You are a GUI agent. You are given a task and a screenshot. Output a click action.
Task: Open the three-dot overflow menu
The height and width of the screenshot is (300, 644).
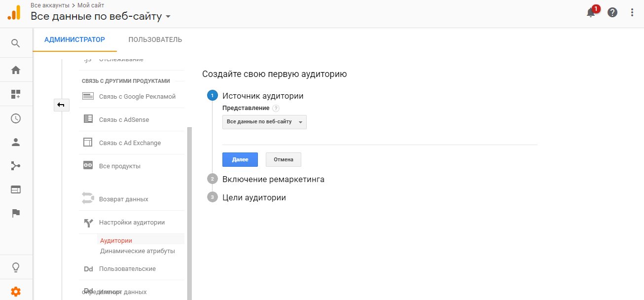point(632,12)
